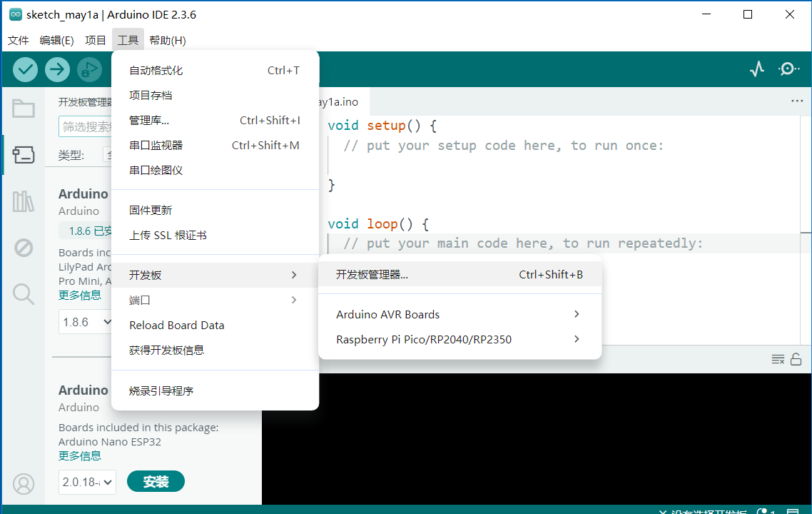
Task: Open the Search magnifier sidebar icon
Action: pos(24,294)
